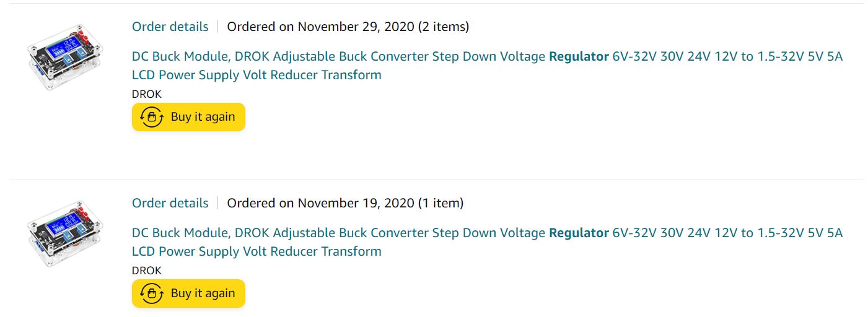Open Order details for the November 19 order
Viewport: 868px width, 317px height.
(x=170, y=203)
